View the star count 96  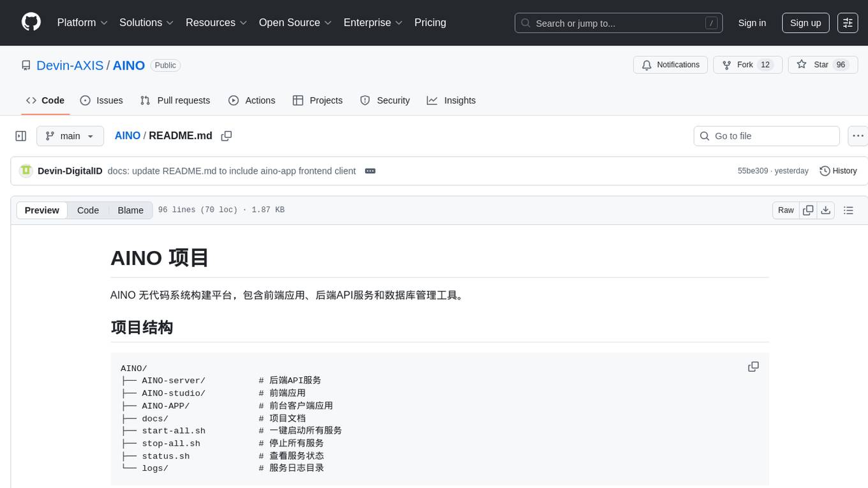841,65
